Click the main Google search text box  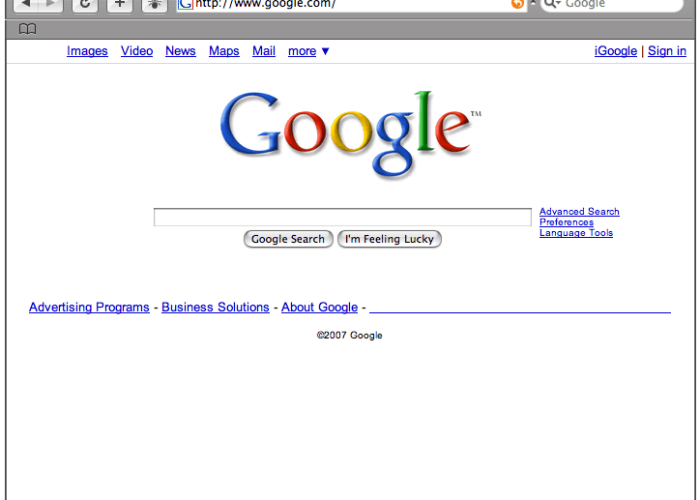tap(342, 217)
